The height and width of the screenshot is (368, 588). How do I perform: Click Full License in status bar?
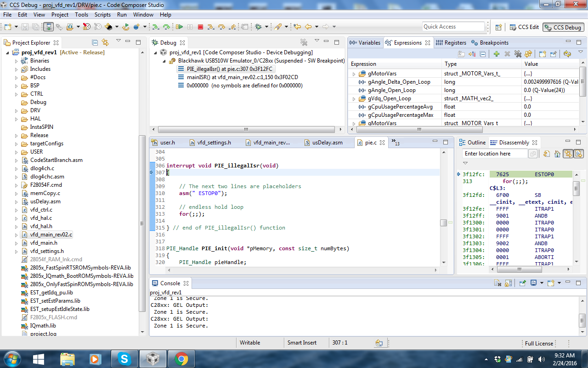[x=539, y=343]
